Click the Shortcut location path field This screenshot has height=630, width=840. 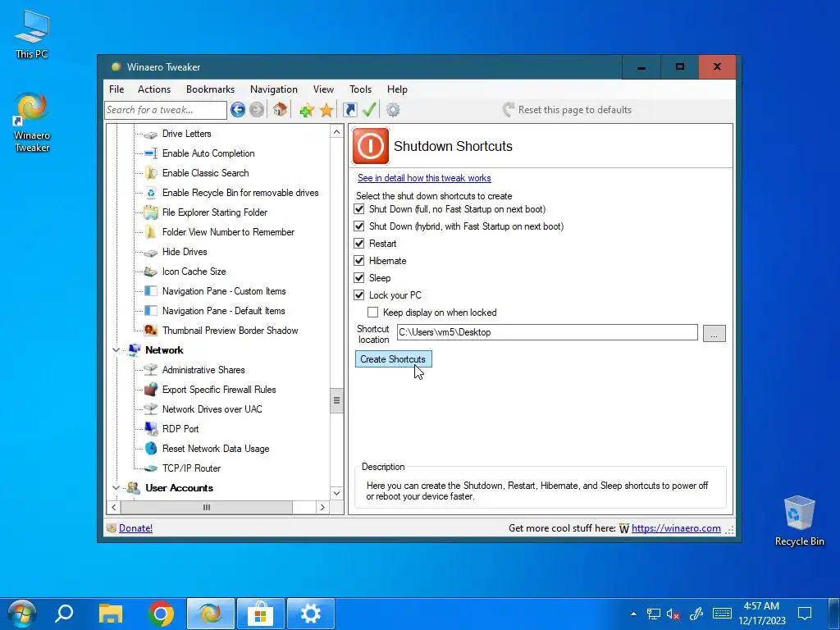coord(547,332)
